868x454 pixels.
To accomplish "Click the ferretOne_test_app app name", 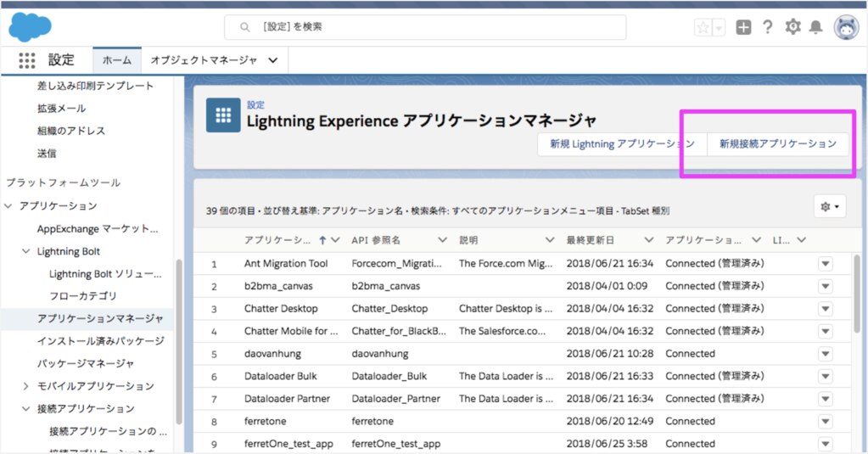I will pos(289,444).
